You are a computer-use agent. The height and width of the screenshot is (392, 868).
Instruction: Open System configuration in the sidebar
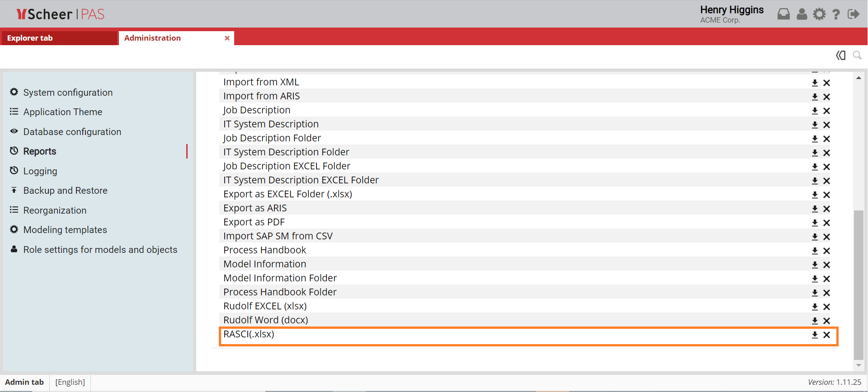68,93
